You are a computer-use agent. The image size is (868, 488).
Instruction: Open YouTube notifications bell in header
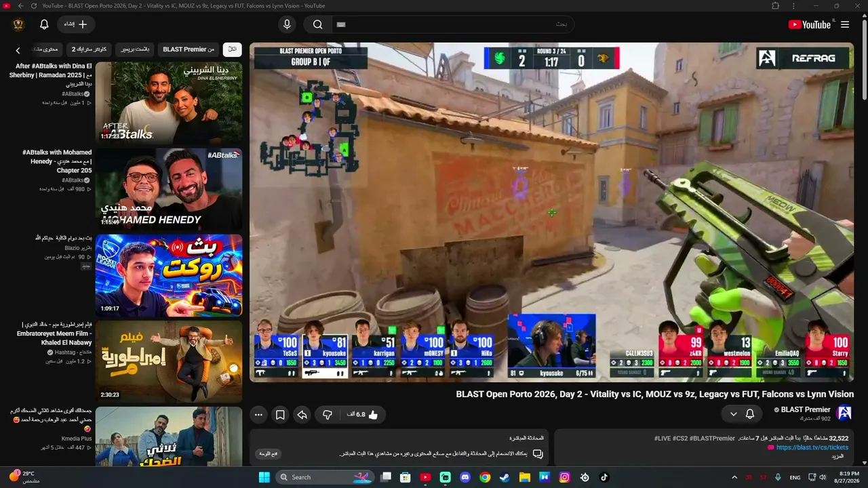pos(44,24)
